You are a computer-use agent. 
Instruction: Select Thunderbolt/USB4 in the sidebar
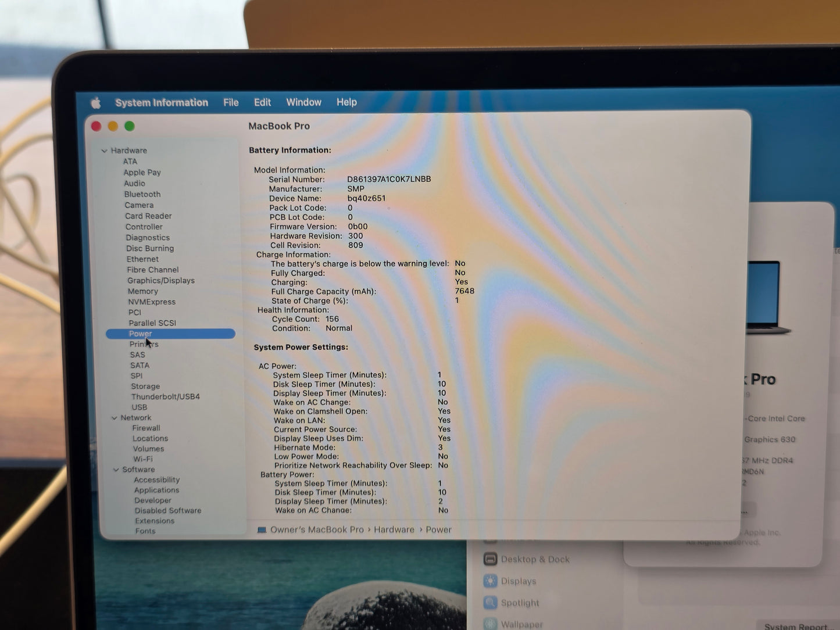166,396
